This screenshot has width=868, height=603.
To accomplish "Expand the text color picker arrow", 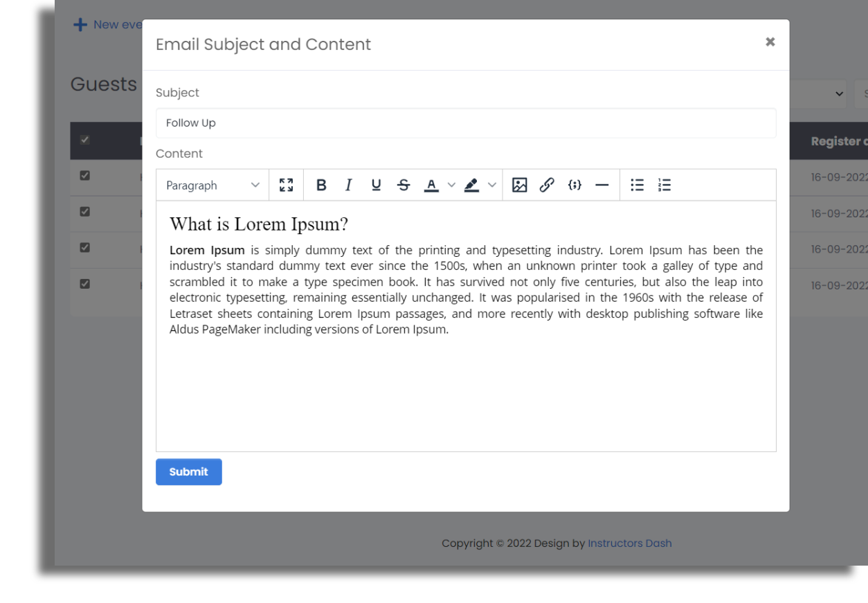I will click(x=451, y=185).
